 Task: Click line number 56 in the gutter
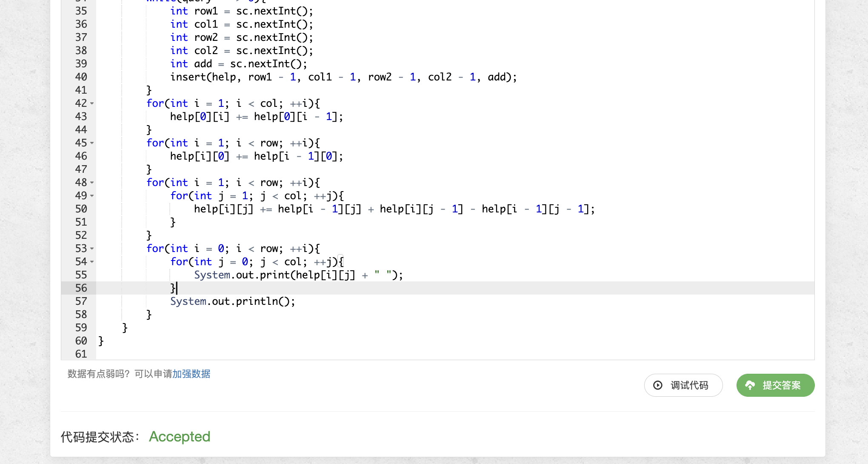click(81, 288)
